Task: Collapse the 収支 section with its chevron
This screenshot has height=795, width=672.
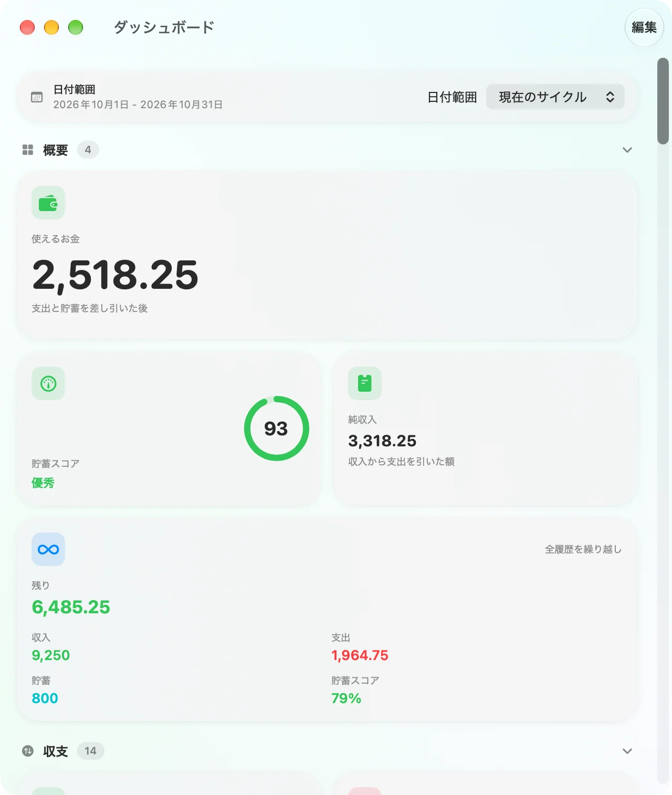Action: click(627, 751)
